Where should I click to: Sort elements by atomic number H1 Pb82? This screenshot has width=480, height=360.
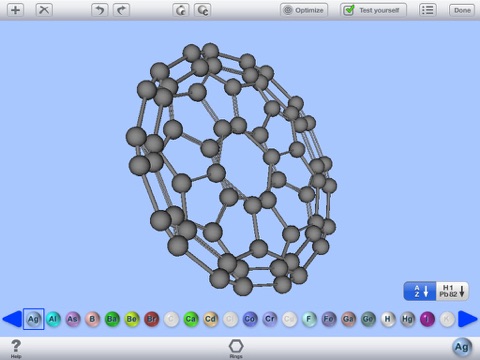click(452, 291)
